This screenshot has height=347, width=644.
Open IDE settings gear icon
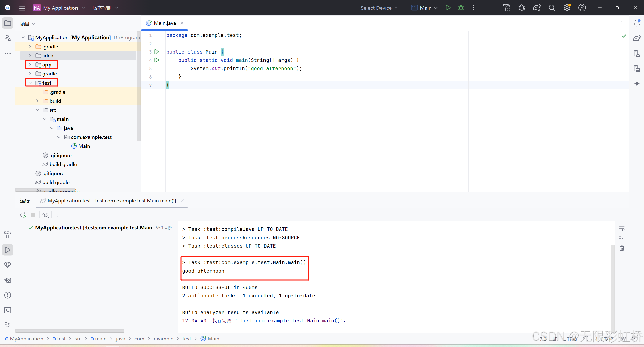[x=567, y=8]
